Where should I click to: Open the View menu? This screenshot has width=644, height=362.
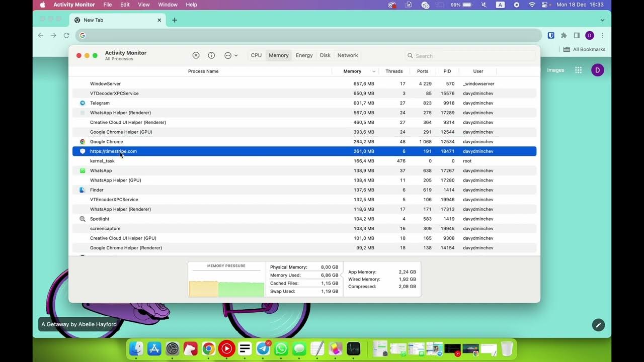[144, 5]
